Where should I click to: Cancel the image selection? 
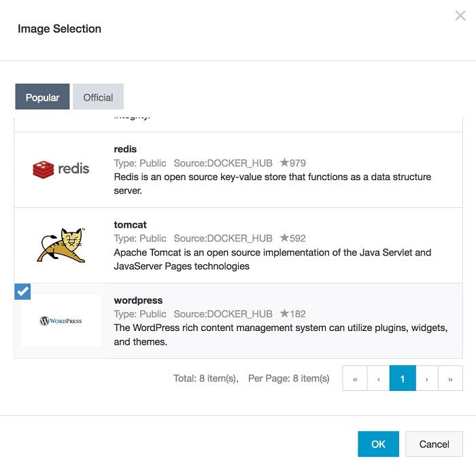tap(434, 444)
